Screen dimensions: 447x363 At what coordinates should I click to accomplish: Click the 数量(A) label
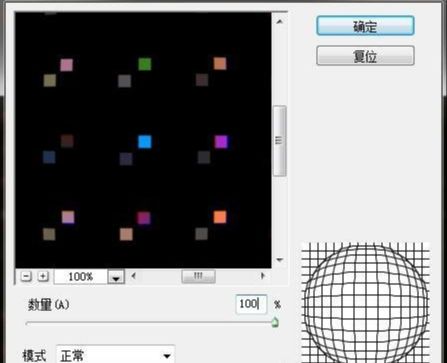coord(49,305)
